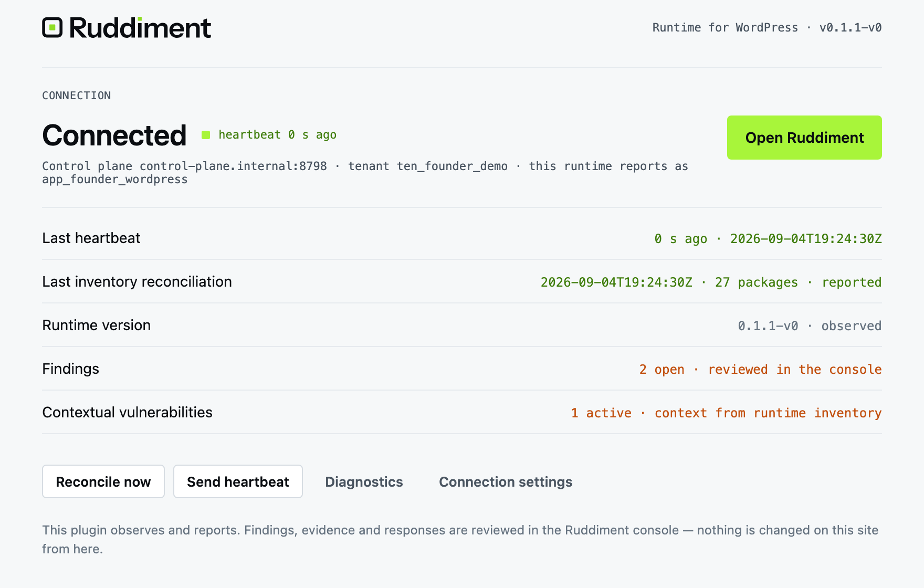Screen dimensions: 924x588
Task: Click the control plane description line
Action: (x=365, y=173)
